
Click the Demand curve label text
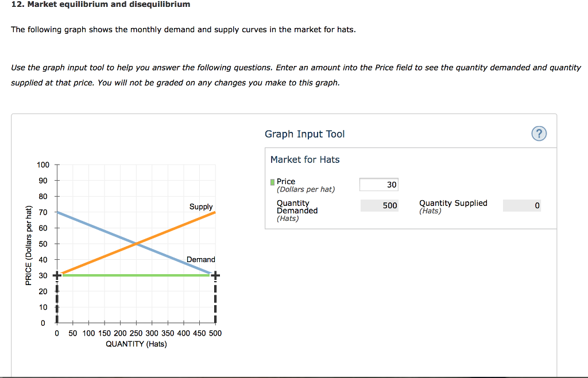click(x=201, y=259)
